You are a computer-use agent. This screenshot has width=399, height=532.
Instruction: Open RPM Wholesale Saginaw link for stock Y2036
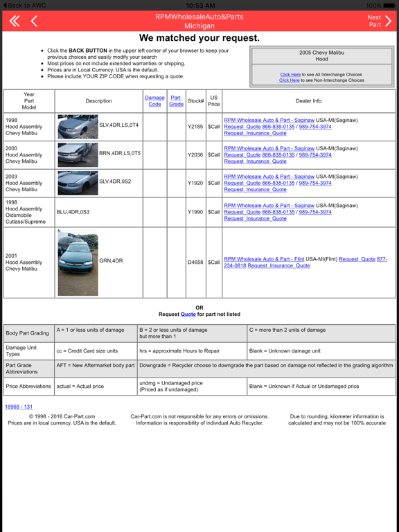[x=269, y=148]
